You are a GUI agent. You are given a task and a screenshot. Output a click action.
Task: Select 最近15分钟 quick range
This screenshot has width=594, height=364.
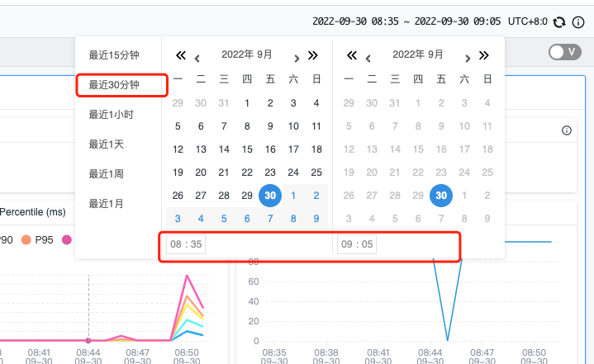click(114, 55)
